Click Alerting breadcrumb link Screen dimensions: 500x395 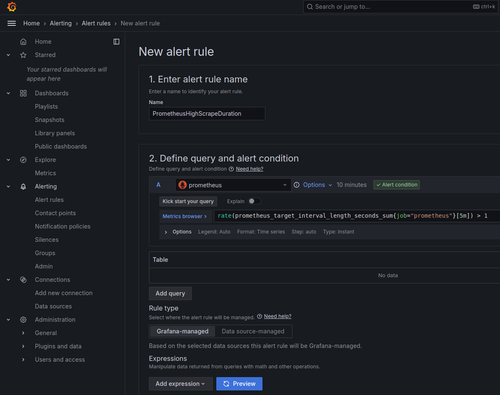coord(61,23)
